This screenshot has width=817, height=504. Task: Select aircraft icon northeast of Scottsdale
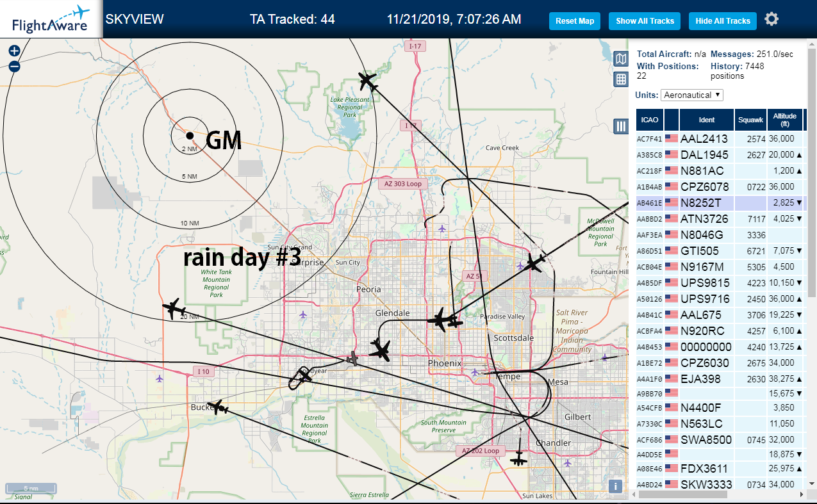(535, 262)
